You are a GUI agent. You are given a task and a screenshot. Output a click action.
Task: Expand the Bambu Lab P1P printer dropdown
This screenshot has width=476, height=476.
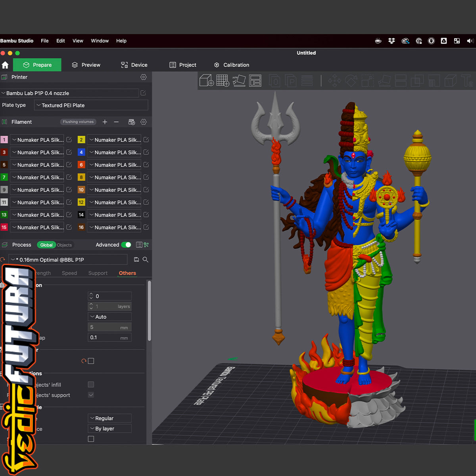[70, 93]
